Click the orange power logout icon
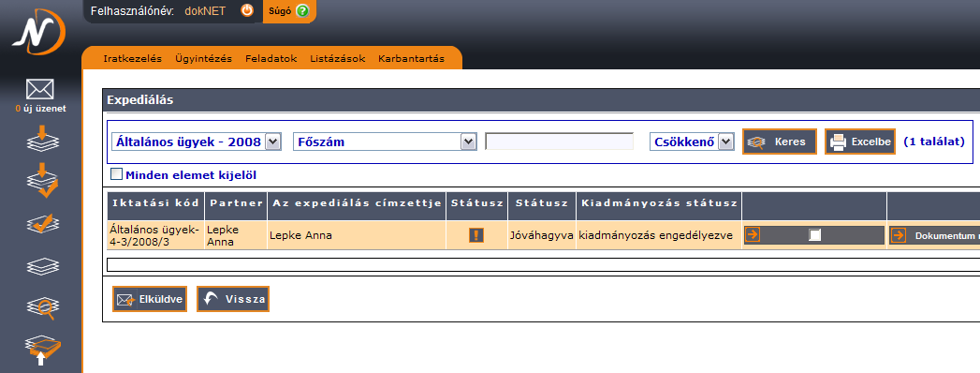 pyautogui.click(x=247, y=10)
